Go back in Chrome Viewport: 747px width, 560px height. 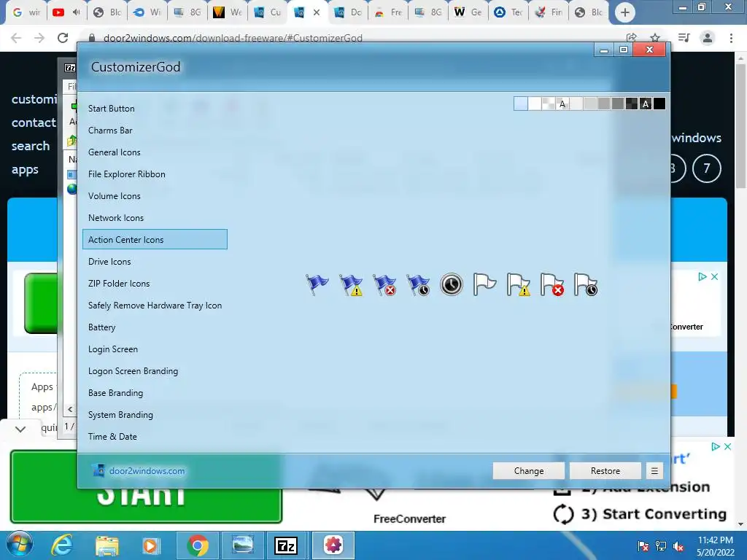16,38
